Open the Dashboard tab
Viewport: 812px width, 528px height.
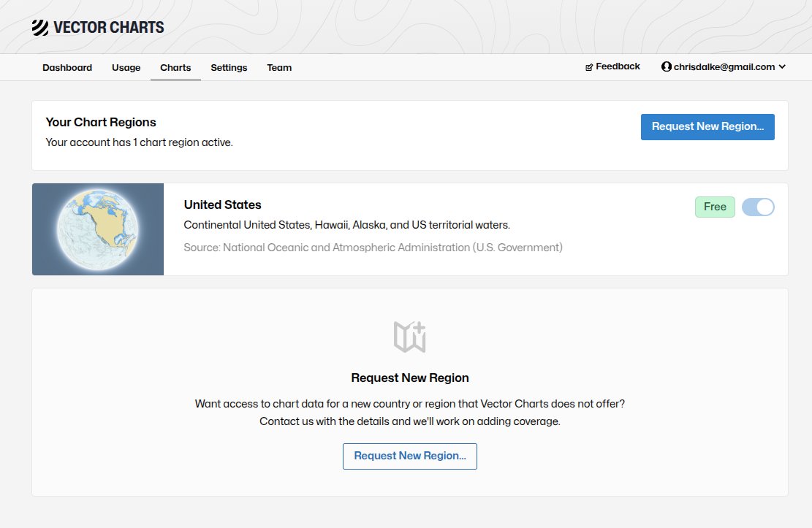click(x=67, y=68)
